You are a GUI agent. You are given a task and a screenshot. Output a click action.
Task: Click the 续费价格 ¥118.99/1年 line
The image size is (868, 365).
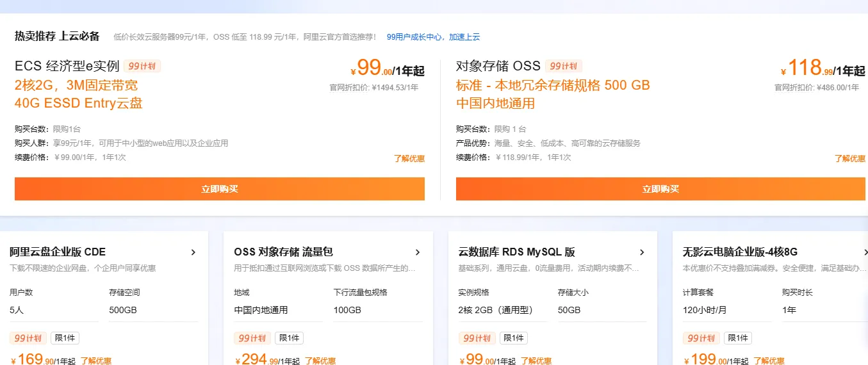[x=514, y=157]
